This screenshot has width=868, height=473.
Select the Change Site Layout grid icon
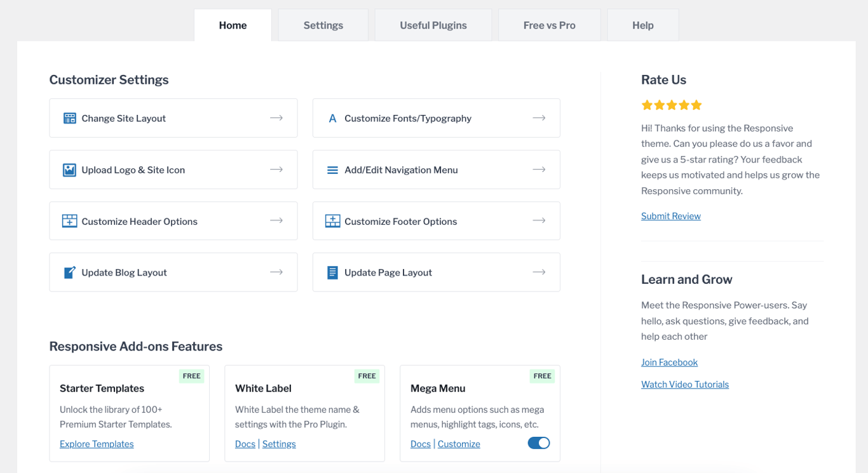coord(69,117)
